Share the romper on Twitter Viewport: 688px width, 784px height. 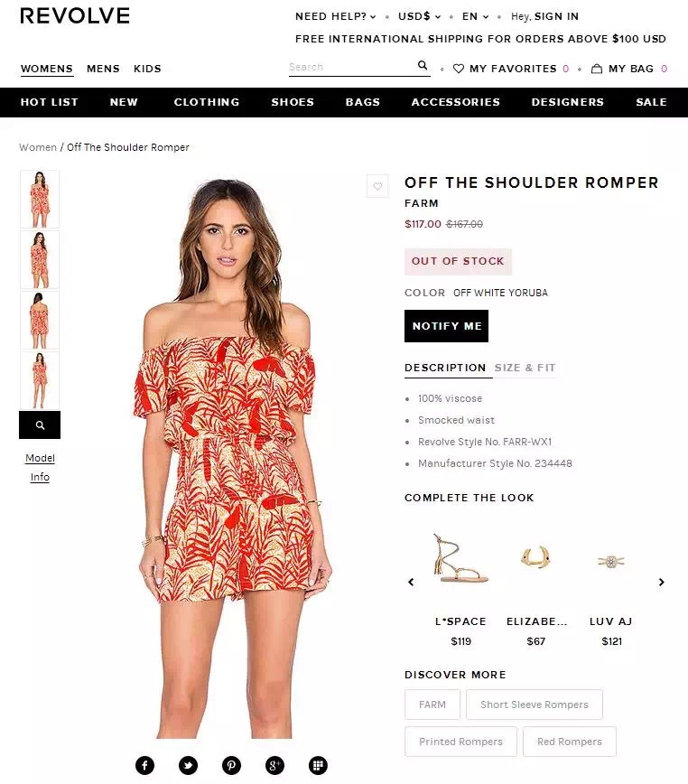189,765
